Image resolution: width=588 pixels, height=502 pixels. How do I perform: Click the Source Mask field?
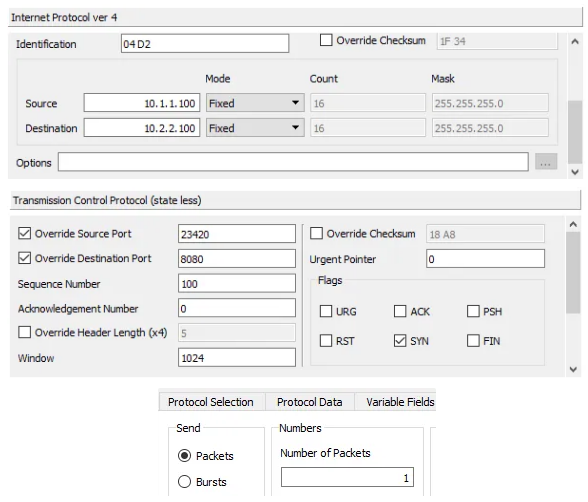point(490,103)
